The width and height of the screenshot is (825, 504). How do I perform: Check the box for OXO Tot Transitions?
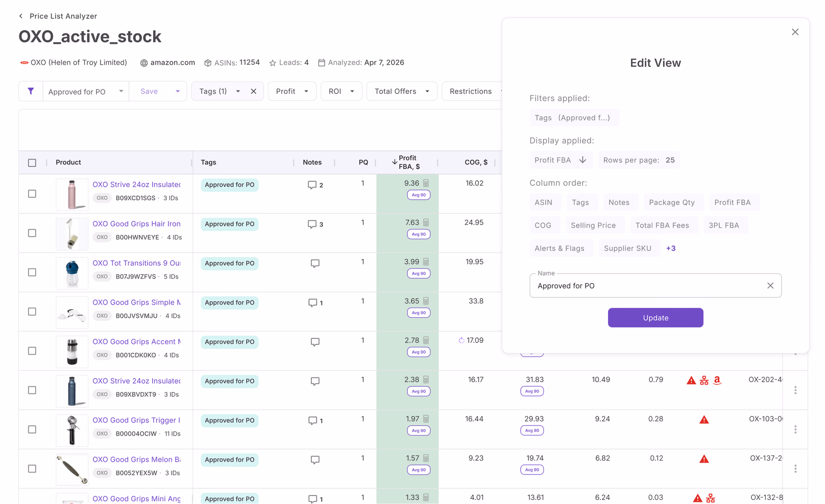coord(32,272)
